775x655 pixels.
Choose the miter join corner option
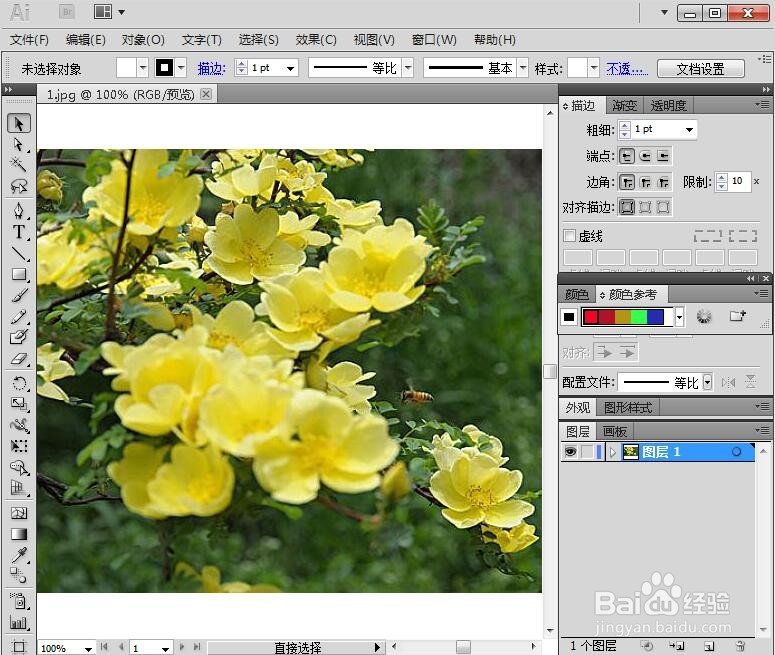[x=627, y=182]
